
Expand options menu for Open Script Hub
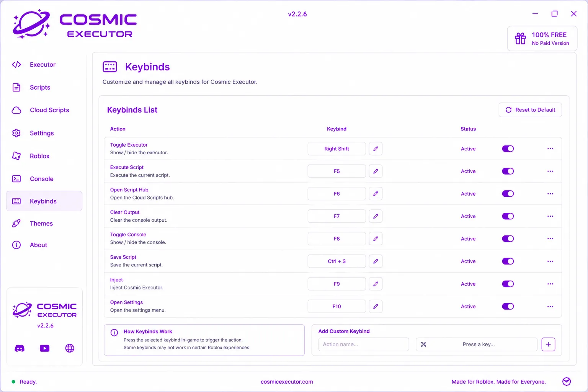550,194
